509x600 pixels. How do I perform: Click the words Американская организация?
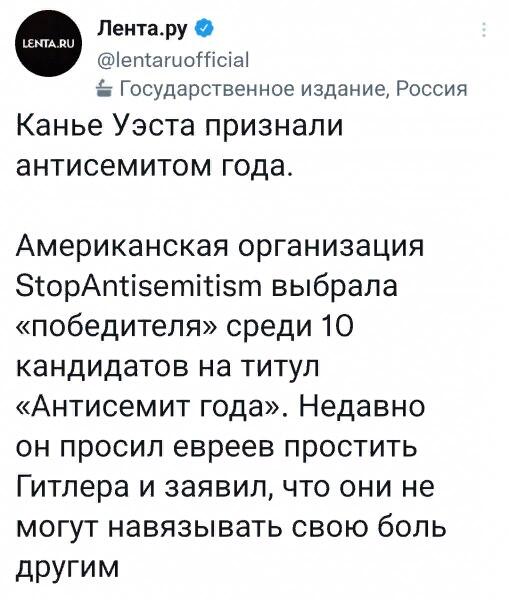click(x=220, y=246)
